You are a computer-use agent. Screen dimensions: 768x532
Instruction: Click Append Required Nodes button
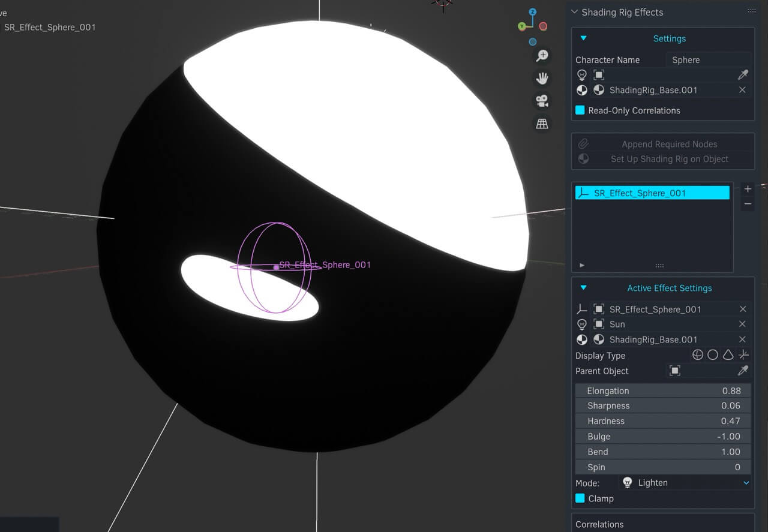[x=663, y=144]
